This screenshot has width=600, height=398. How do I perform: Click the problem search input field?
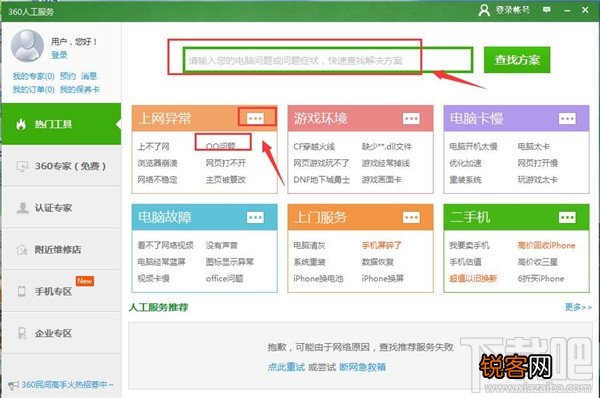click(328, 60)
